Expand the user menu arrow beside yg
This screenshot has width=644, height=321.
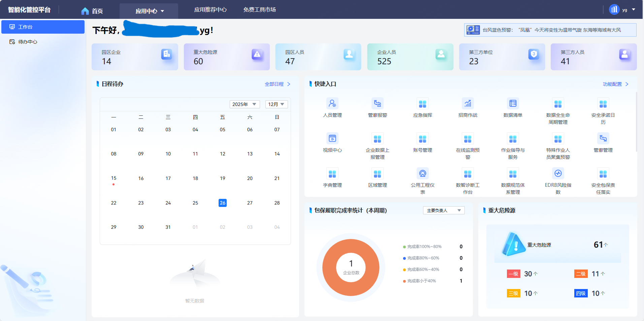[x=634, y=9]
